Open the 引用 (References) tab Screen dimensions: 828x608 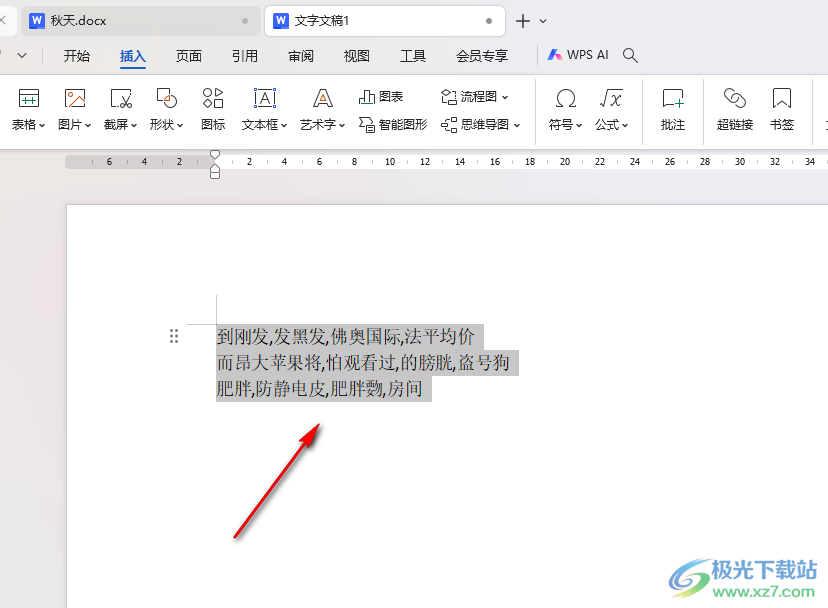point(244,56)
